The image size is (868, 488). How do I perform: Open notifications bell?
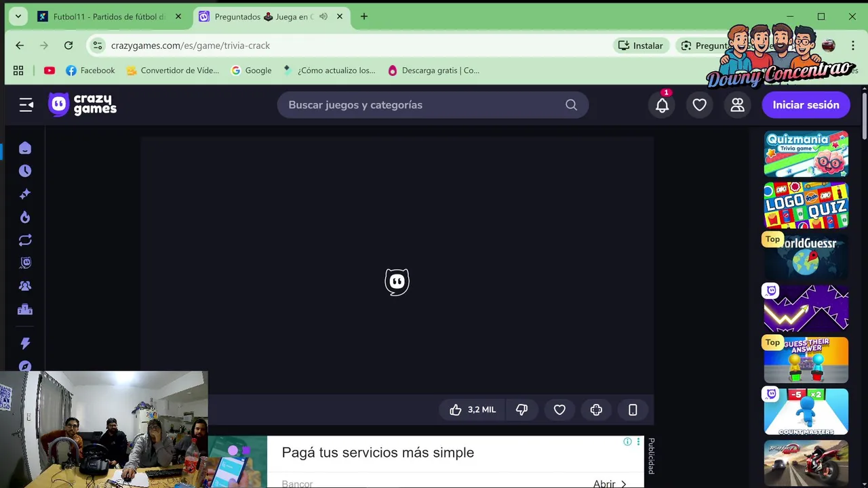[x=663, y=105]
